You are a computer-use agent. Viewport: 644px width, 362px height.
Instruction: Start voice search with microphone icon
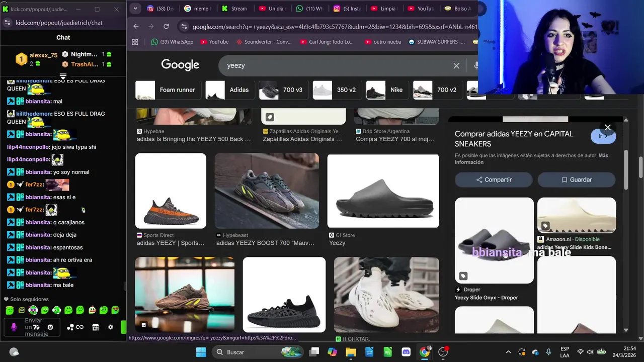pos(475,65)
